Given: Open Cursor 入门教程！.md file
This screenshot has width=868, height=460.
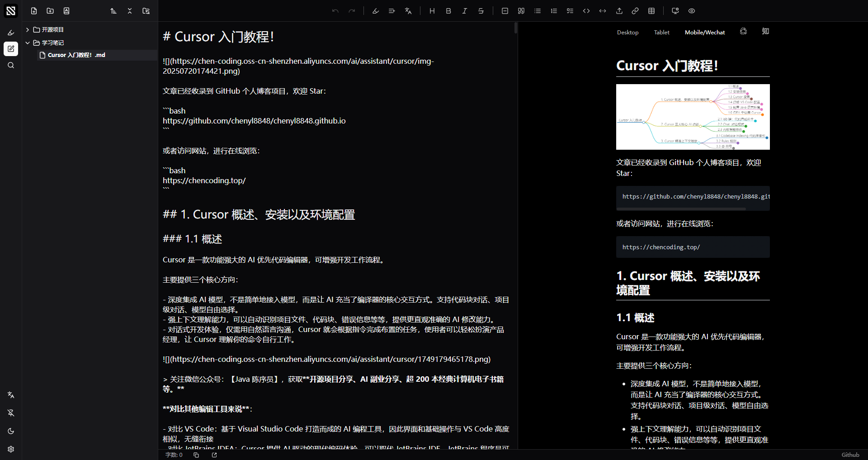Looking at the screenshot, I should coord(76,55).
